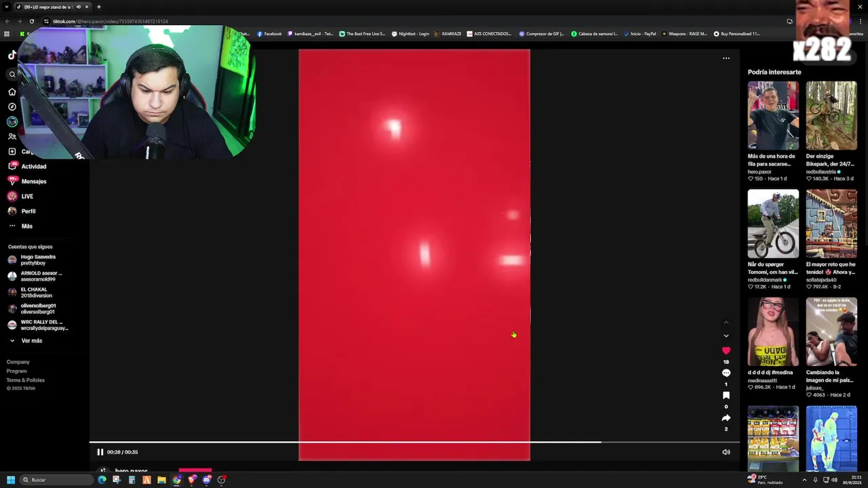868x488 pixels.
Task: Click the redbullaustria author name
Action: [821, 171]
